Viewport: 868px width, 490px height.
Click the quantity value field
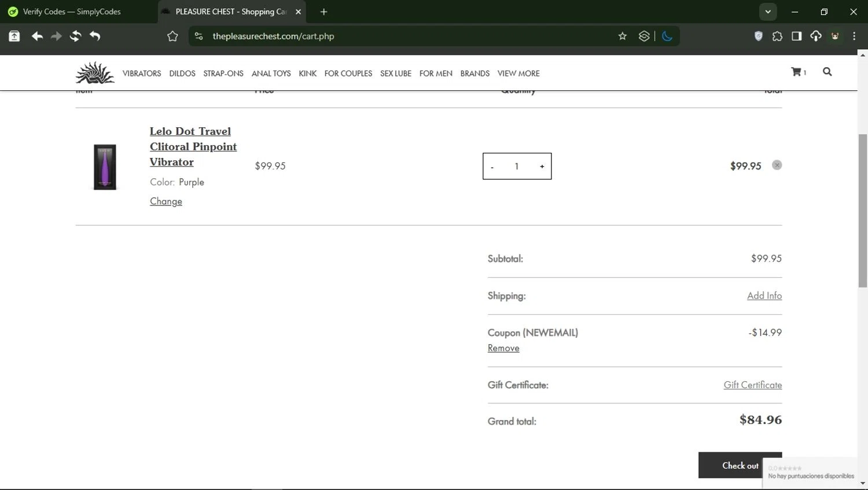pyautogui.click(x=517, y=167)
